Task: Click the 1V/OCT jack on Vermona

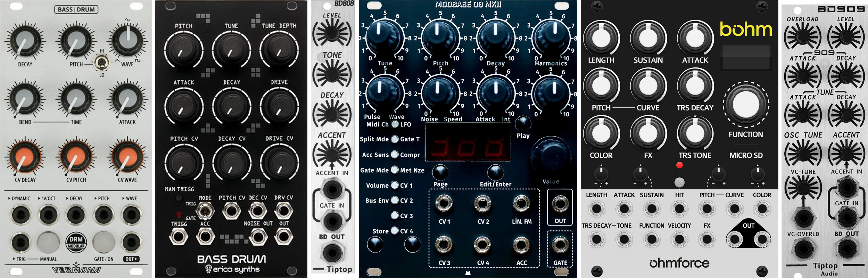Action: (x=48, y=214)
